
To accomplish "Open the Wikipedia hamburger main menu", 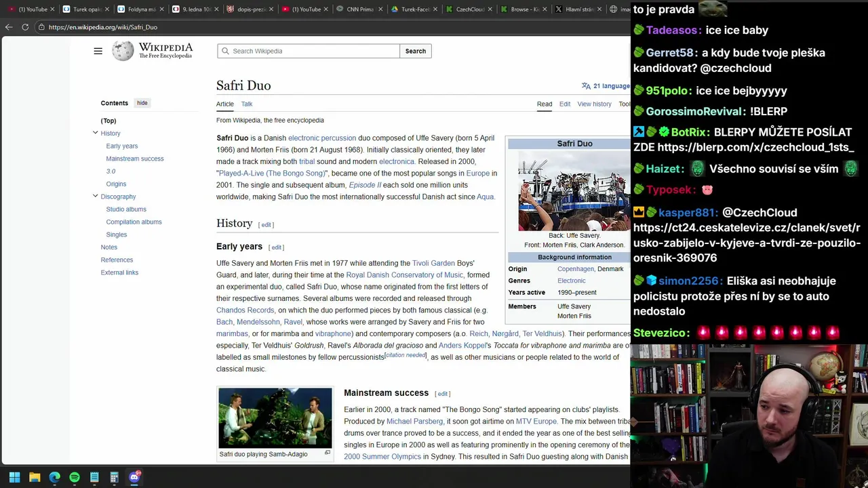I will pos(98,51).
